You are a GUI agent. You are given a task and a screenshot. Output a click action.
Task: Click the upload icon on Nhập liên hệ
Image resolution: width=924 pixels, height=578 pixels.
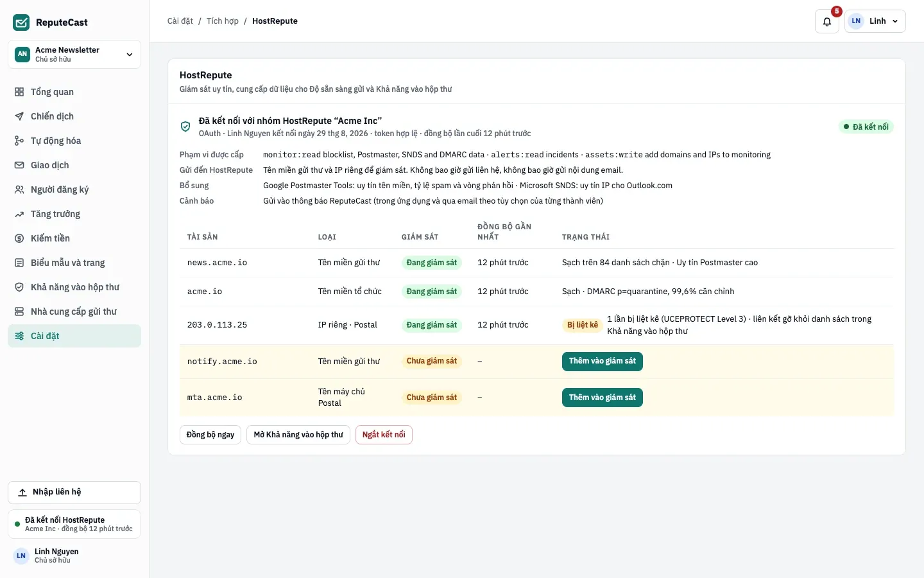pos(22,493)
